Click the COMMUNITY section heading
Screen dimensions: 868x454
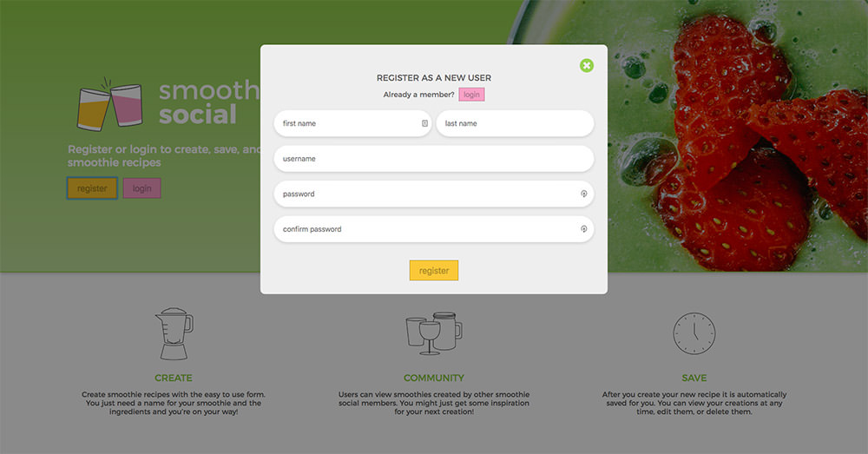pos(434,378)
